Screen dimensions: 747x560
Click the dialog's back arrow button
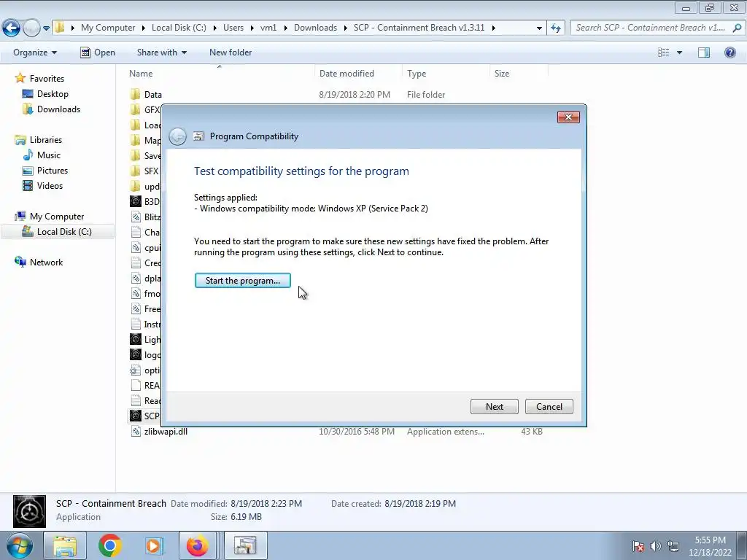178,136
